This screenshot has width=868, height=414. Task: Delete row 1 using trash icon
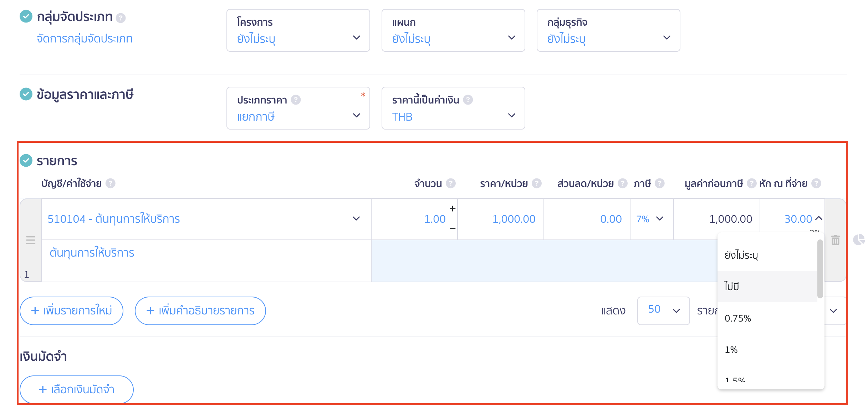coord(836,240)
